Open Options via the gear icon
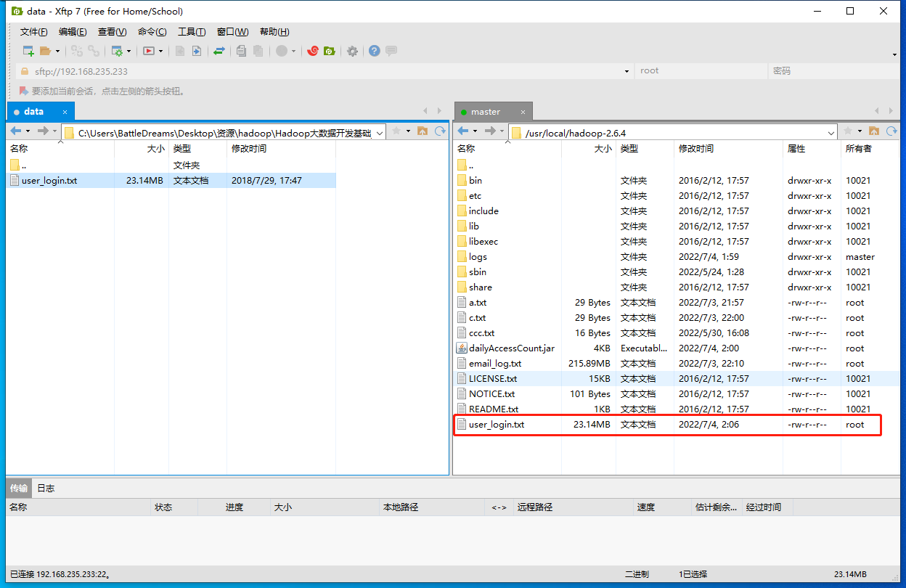Viewport: 906px width, 588px height. point(352,51)
